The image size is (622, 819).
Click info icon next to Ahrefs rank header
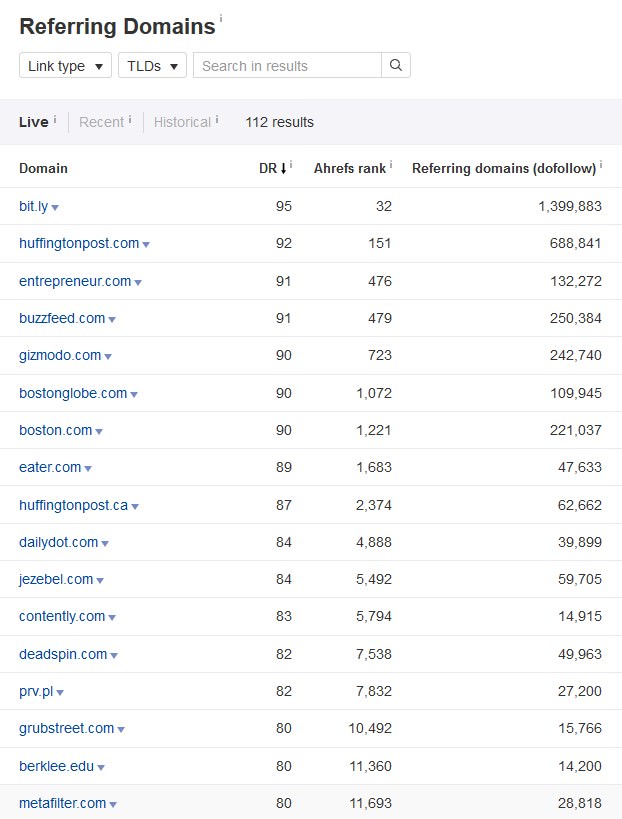coord(391,165)
